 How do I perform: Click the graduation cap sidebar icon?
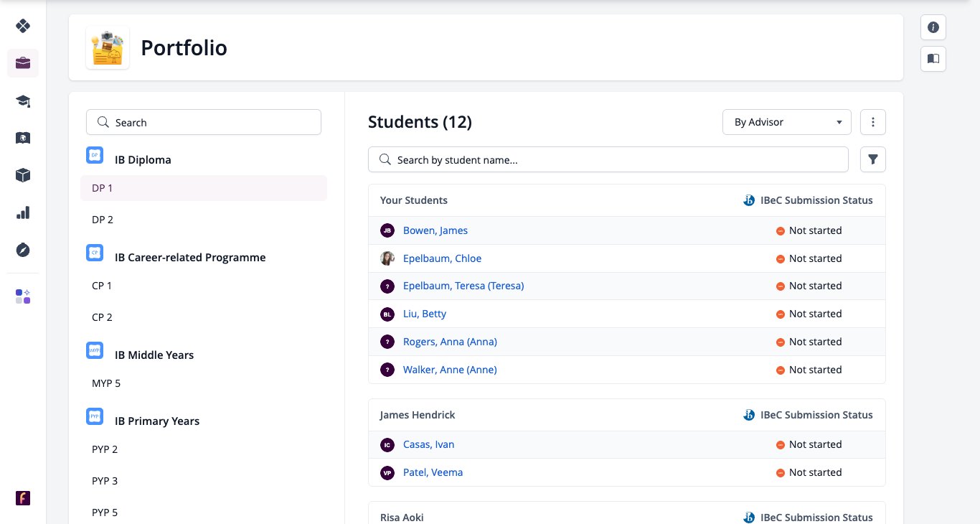pyautogui.click(x=23, y=100)
